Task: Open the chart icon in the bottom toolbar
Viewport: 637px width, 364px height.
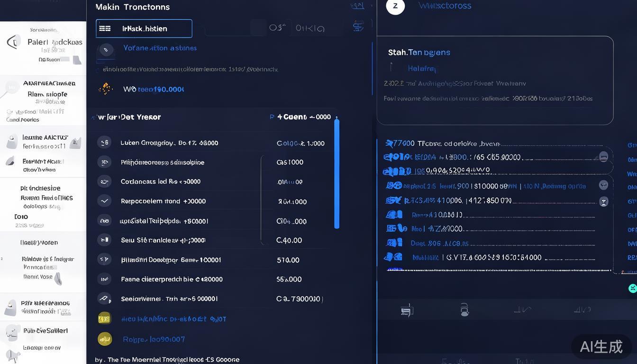Action: click(522, 309)
